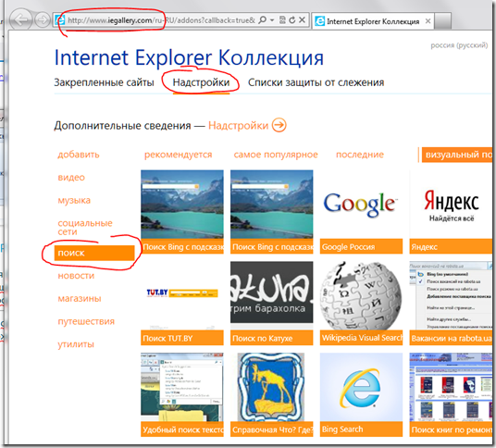Refresh the page with reload icon
This screenshot has width=496, height=448.
click(292, 20)
